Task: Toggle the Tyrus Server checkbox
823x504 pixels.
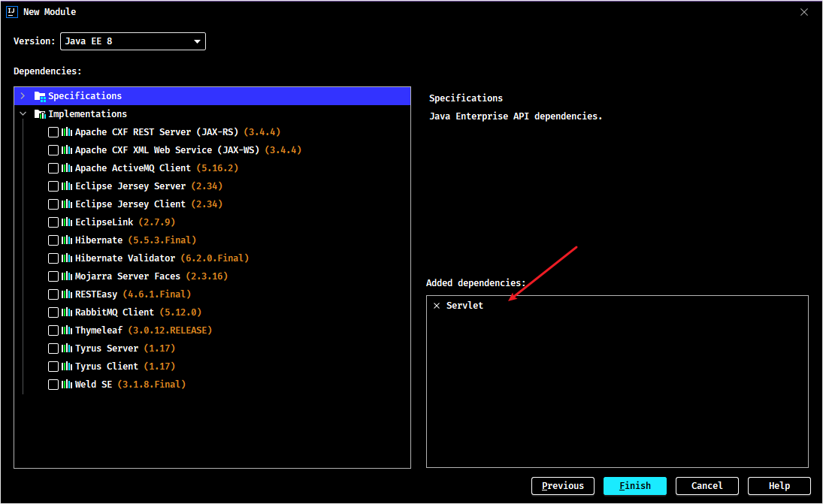Action: click(x=53, y=349)
